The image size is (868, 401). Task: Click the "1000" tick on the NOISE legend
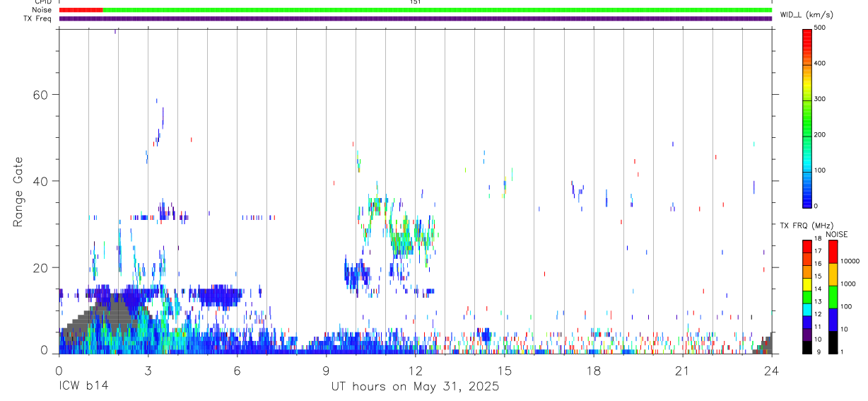click(848, 284)
